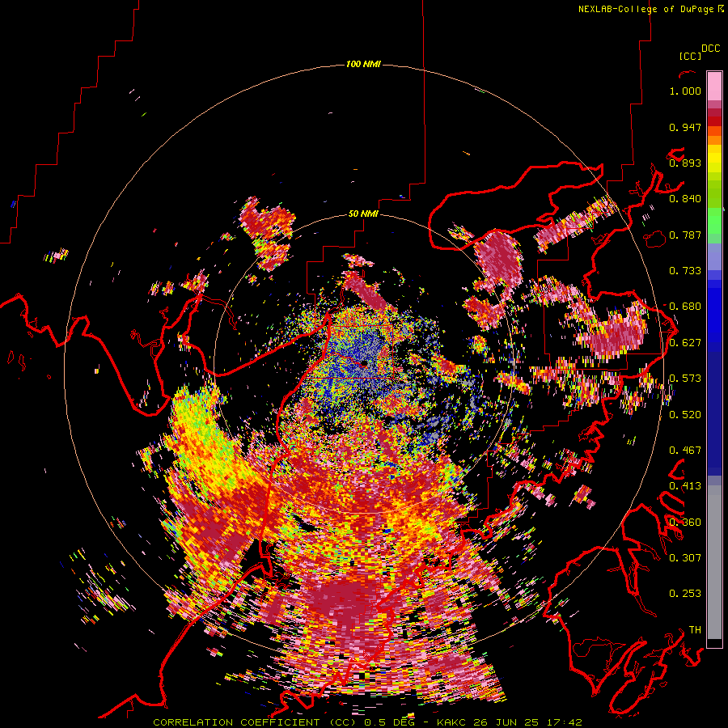Click the 0.787 scale value

(x=685, y=235)
